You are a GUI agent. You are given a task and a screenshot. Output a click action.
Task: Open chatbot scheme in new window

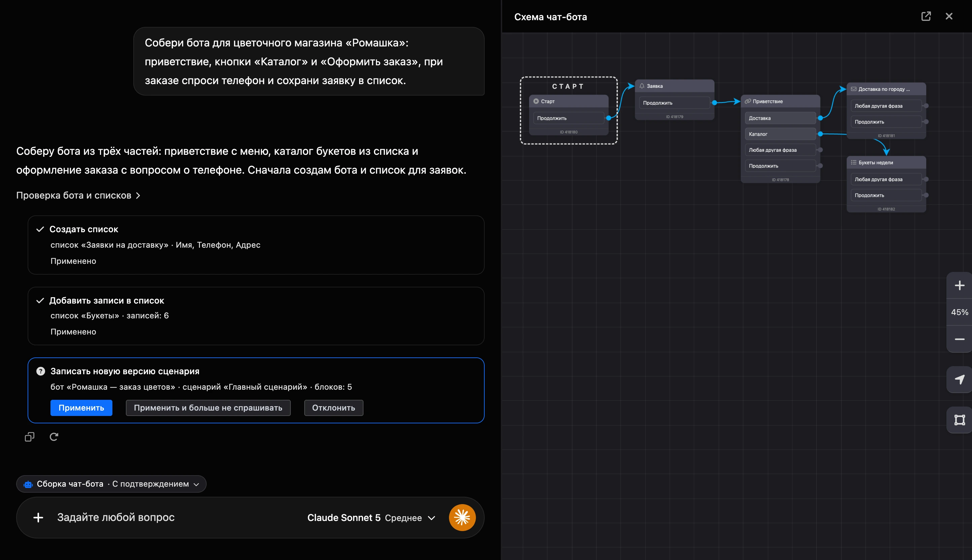pos(926,16)
